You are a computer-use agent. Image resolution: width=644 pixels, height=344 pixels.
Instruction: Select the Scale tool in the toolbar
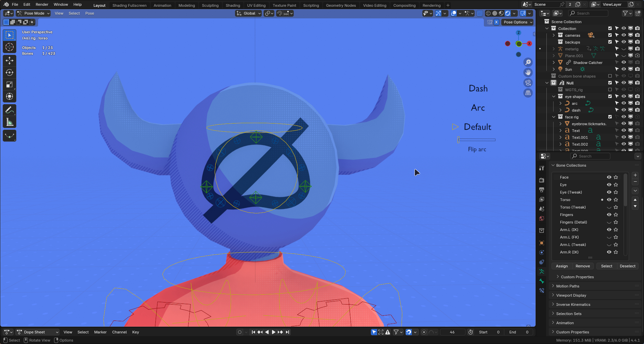click(10, 84)
